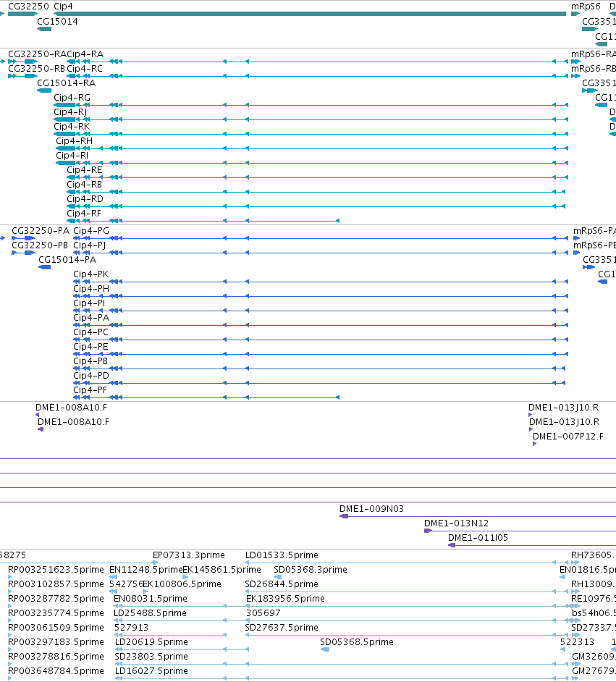The height and width of the screenshot is (682, 616).
Task: Click EST label LD25488.5prime
Action: 151,612
